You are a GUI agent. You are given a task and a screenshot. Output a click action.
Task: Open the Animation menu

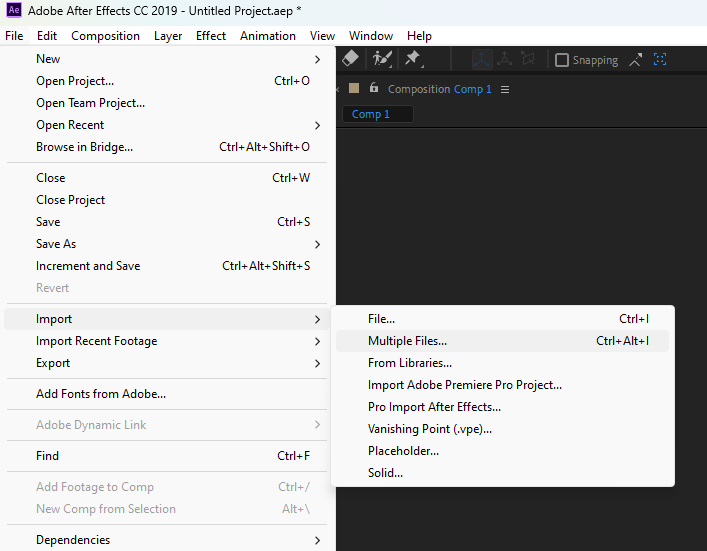coord(267,36)
